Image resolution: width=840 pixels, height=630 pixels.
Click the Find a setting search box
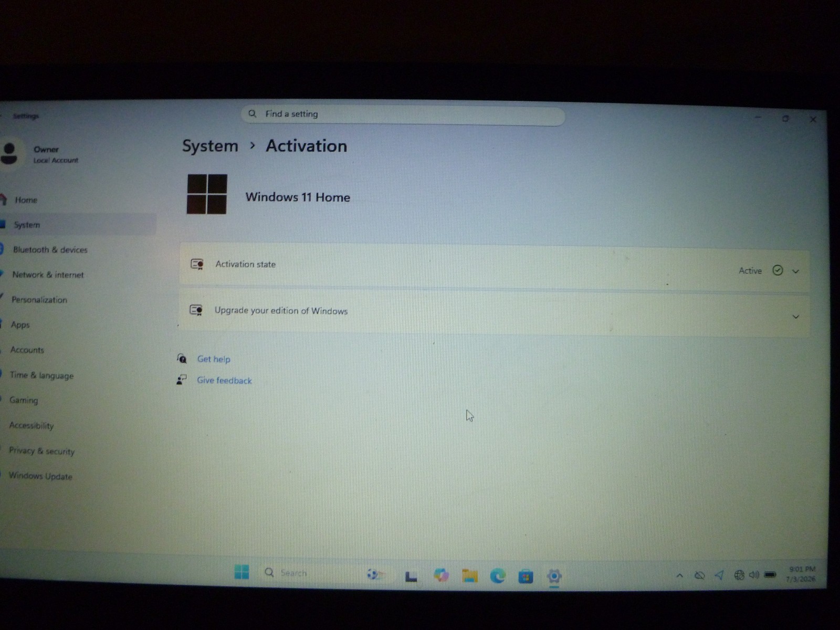coord(403,115)
